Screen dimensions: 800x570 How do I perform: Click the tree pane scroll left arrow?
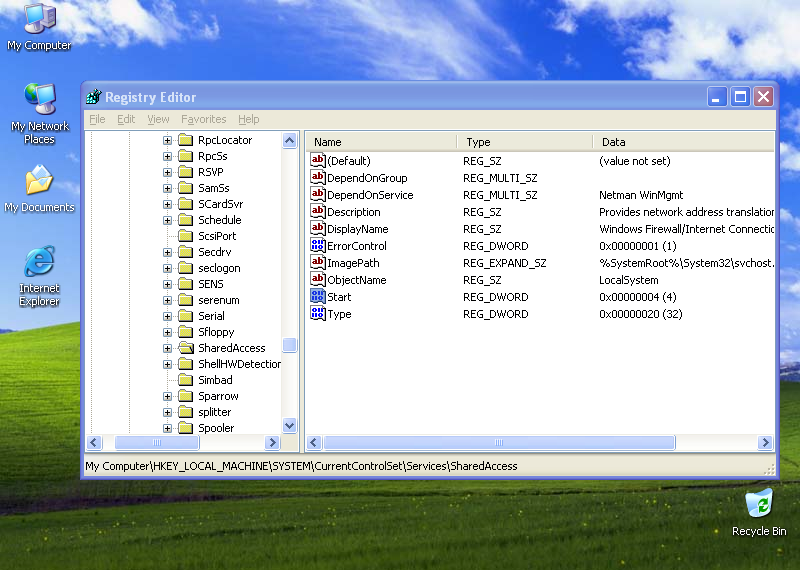(94, 442)
